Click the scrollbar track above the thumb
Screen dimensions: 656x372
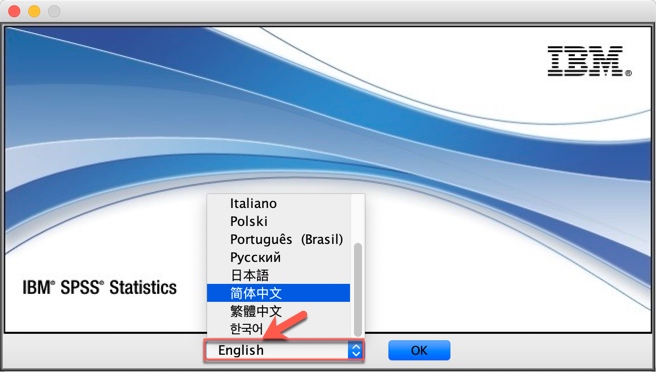[358, 218]
